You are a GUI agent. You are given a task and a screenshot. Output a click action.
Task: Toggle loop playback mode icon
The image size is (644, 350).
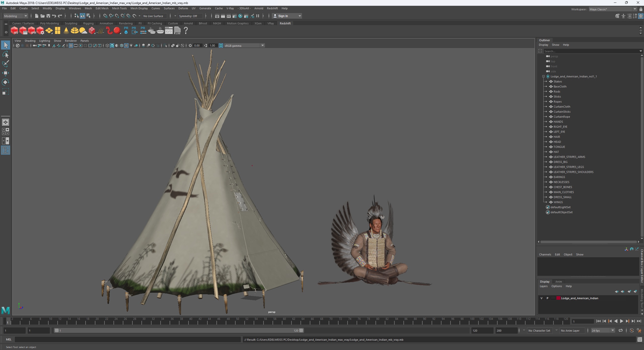click(621, 330)
